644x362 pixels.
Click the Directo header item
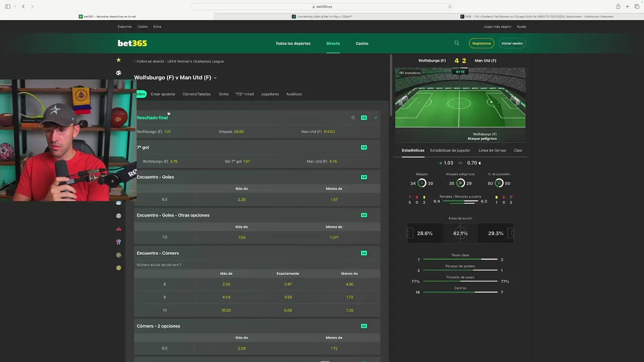(x=333, y=43)
